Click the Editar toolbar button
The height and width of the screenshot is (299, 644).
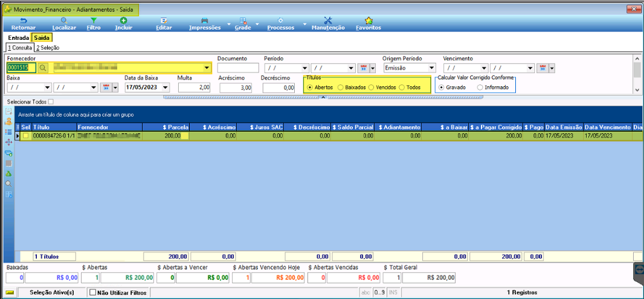164,24
